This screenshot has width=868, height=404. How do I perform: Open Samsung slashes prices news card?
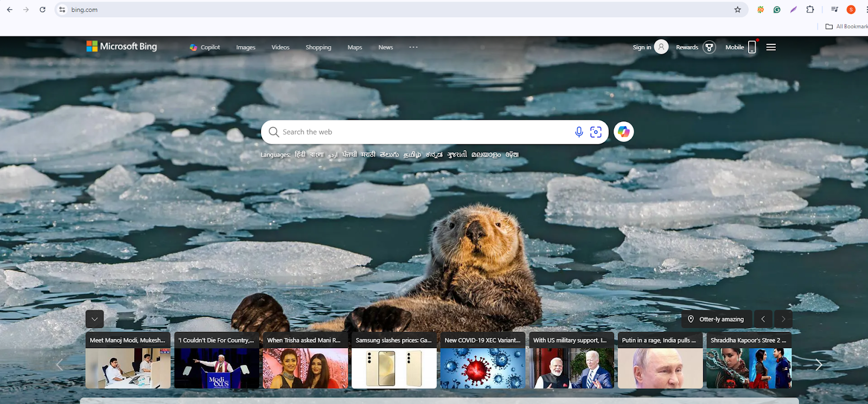coord(394,361)
